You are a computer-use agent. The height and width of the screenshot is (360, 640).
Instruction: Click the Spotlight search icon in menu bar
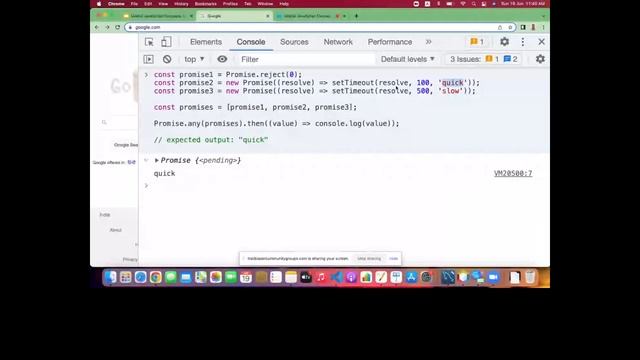point(473,4)
